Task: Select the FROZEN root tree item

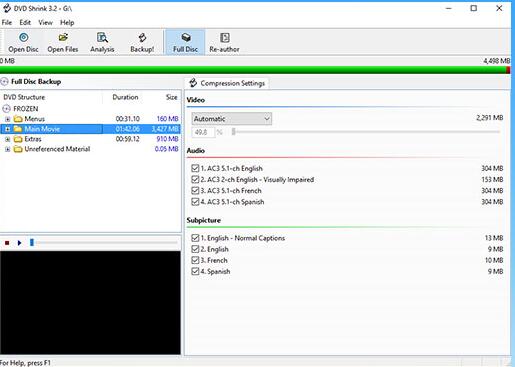Action: (x=26, y=109)
